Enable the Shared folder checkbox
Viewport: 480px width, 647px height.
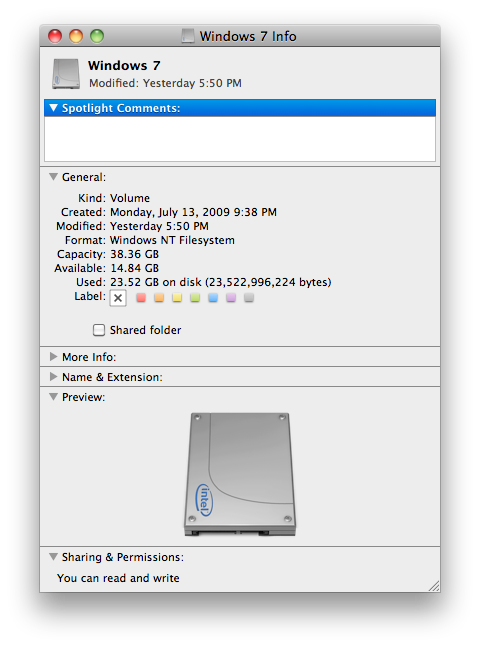[99, 330]
